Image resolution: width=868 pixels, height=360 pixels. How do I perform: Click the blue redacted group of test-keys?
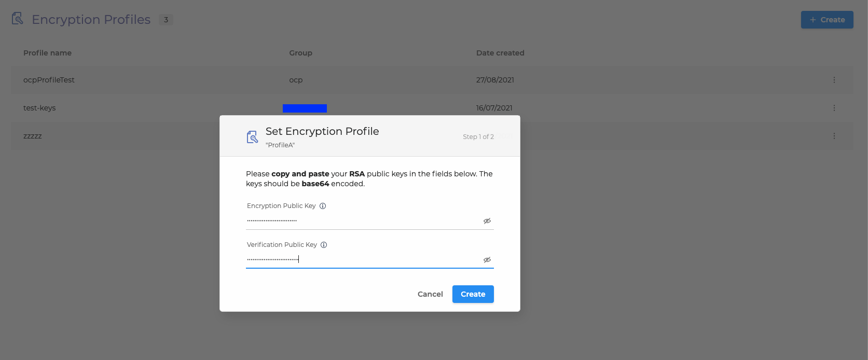coord(305,108)
